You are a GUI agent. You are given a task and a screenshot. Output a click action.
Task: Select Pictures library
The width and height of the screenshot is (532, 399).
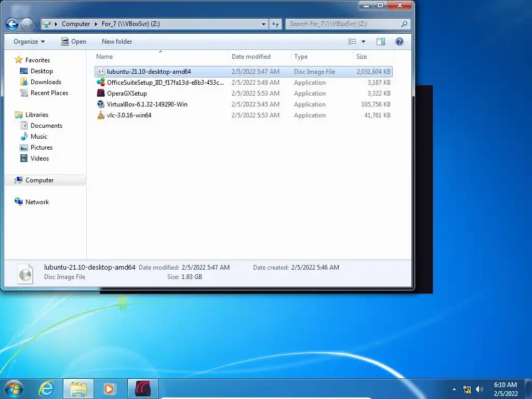[42, 147]
